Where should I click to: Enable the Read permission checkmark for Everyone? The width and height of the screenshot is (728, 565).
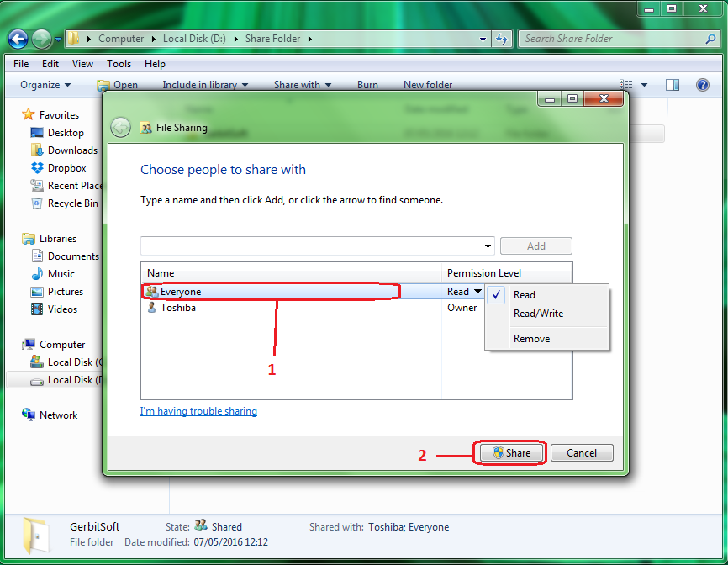tap(495, 295)
